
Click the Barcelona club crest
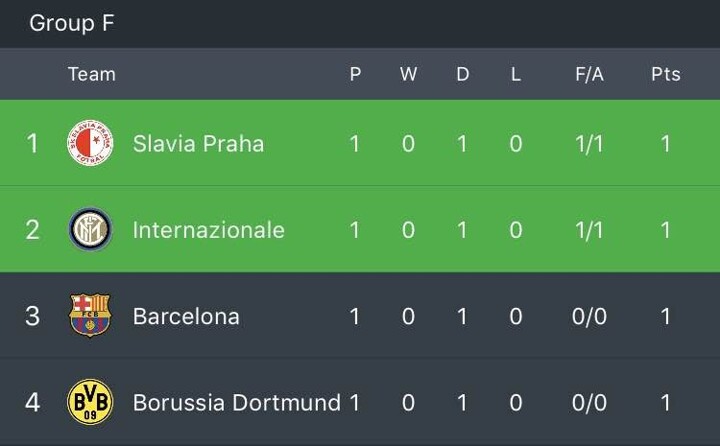[90, 316]
